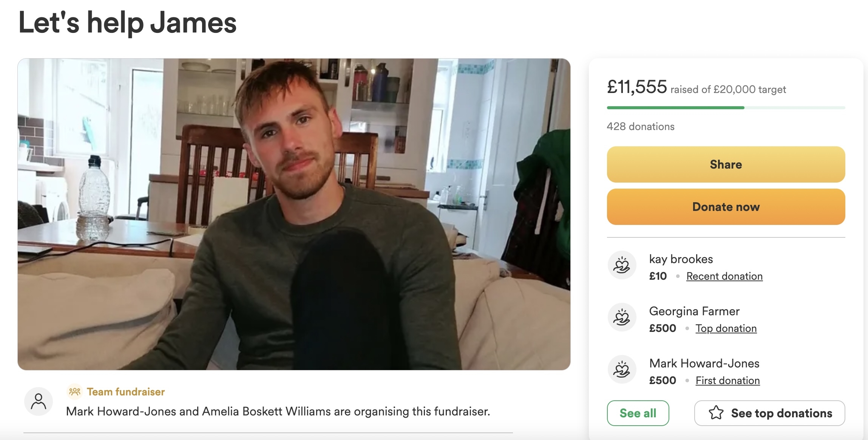Screen dimensions: 868x440
Task: Click the donation heart icon beside kay brookes
Action: 622,265
